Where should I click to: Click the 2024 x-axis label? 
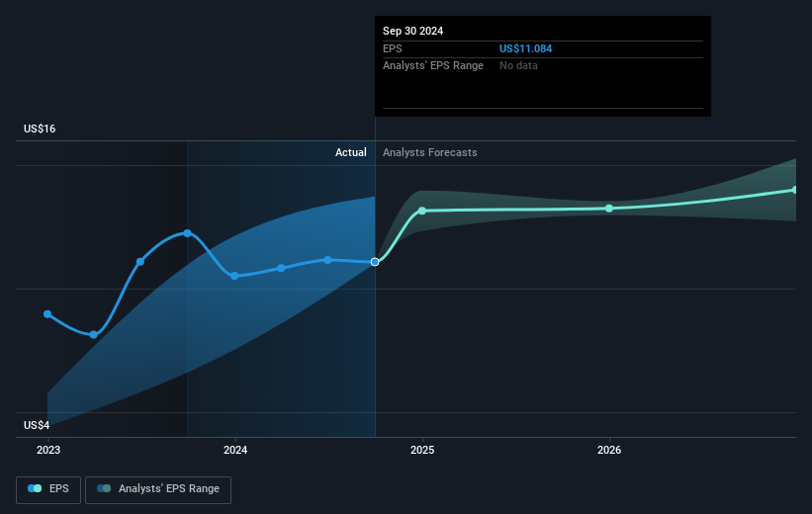[x=235, y=451]
